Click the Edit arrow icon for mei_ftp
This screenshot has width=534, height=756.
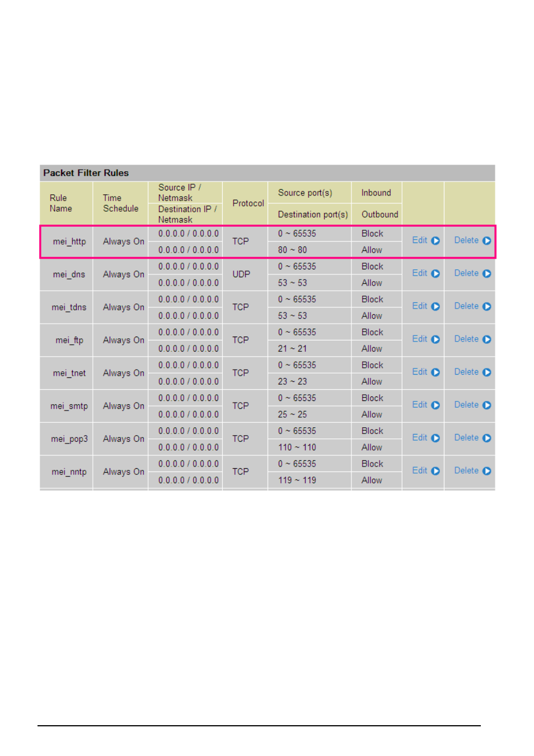pyautogui.click(x=435, y=339)
